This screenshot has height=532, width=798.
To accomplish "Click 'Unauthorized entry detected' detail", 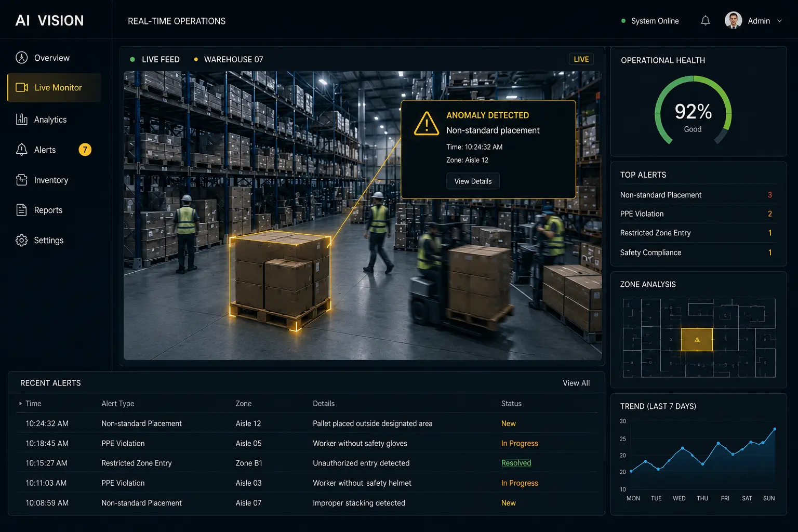I will [x=361, y=463].
